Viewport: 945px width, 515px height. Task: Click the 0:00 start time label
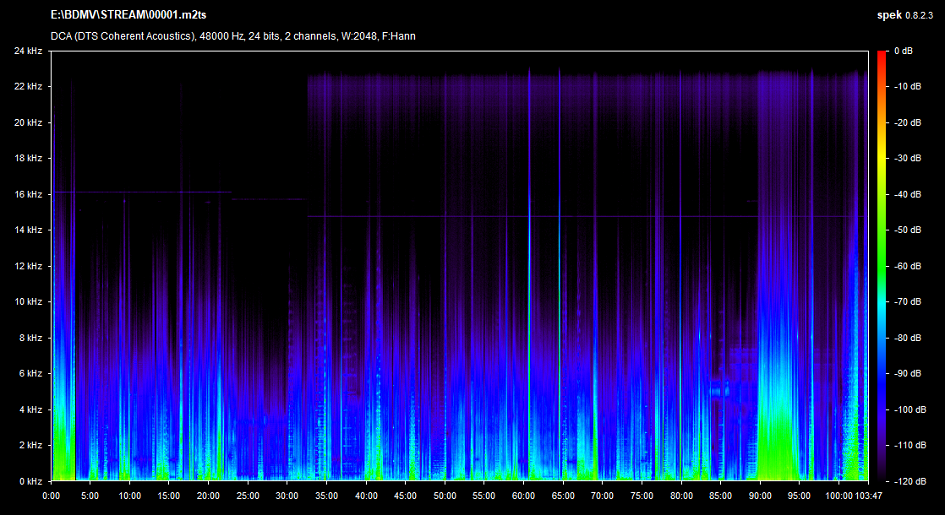click(52, 495)
